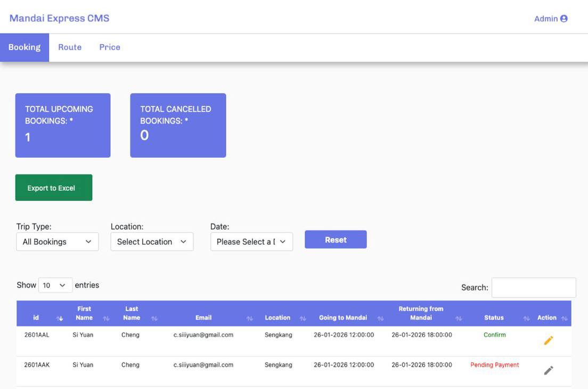Screen dimensions: 588x389
Task: Click 26-01-2026 12:00:00 in 2601AAL row
Action: (344, 335)
